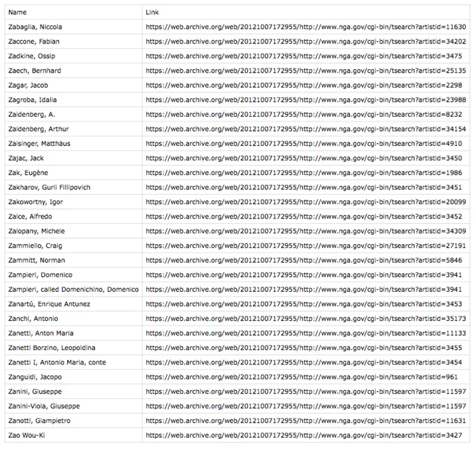Open the link in the 'Zampieri, Domenico' row

tap(304, 275)
